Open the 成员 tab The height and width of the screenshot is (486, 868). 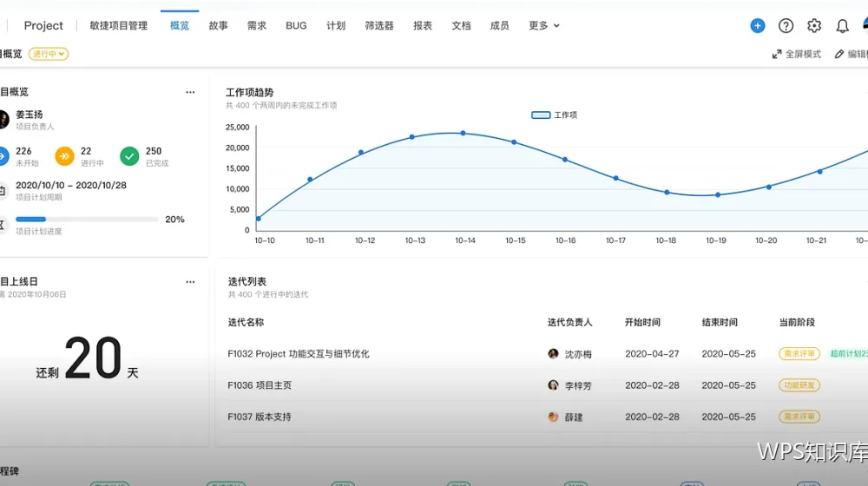pos(499,25)
